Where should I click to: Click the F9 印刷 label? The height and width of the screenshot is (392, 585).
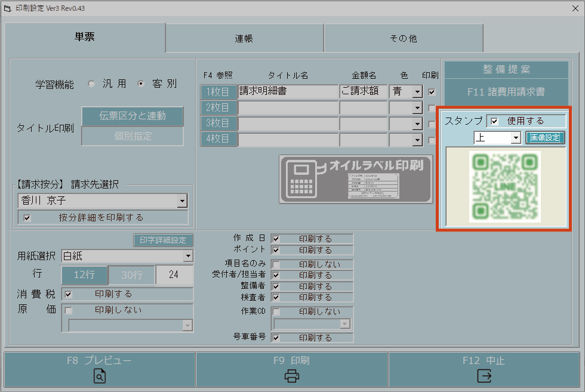292,360
